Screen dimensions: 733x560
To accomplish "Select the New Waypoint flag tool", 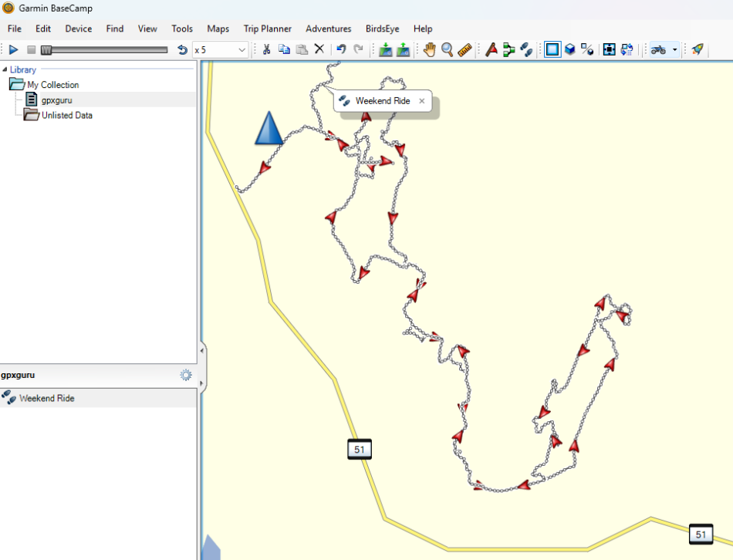I will pos(491,49).
